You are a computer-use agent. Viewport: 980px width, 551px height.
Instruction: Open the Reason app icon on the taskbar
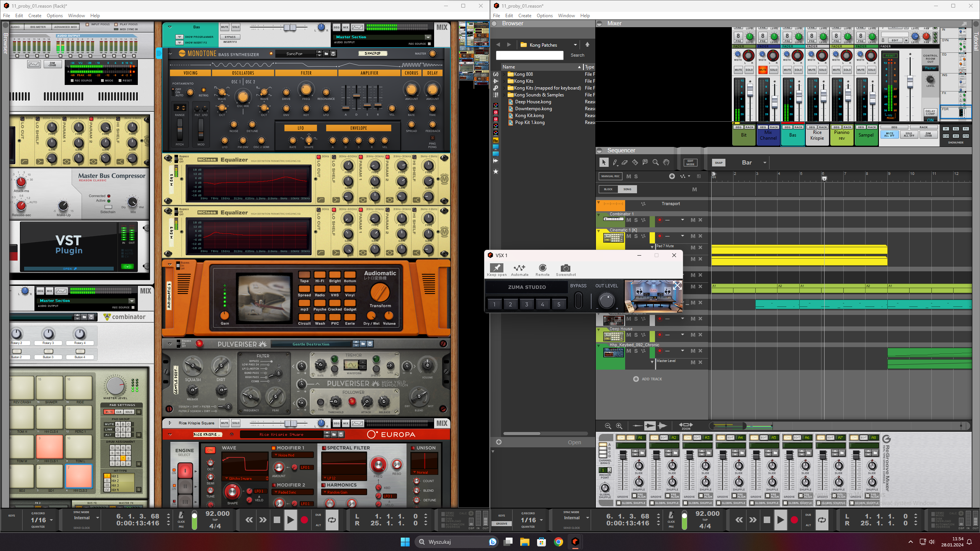[575, 541]
